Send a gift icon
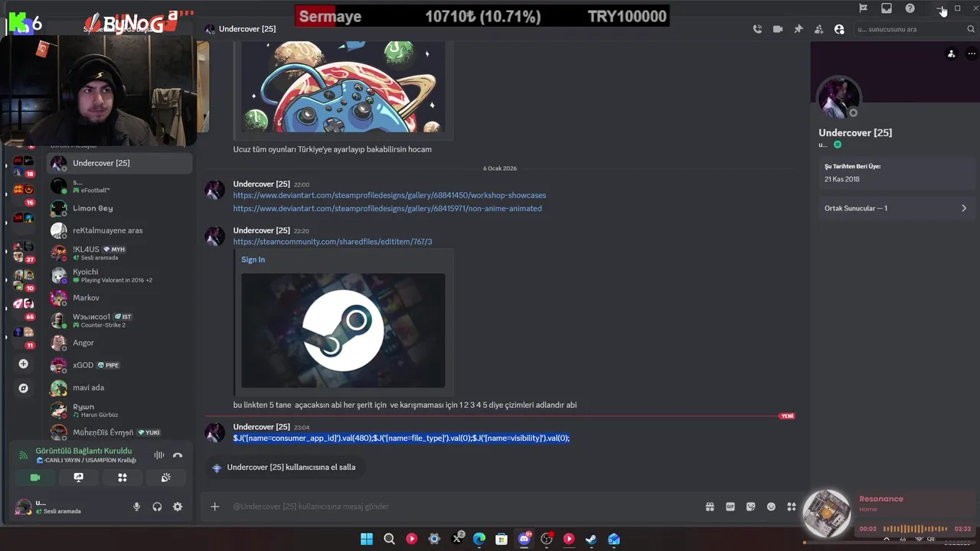This screenshot has height=551, width=980. tap(710, 507)
